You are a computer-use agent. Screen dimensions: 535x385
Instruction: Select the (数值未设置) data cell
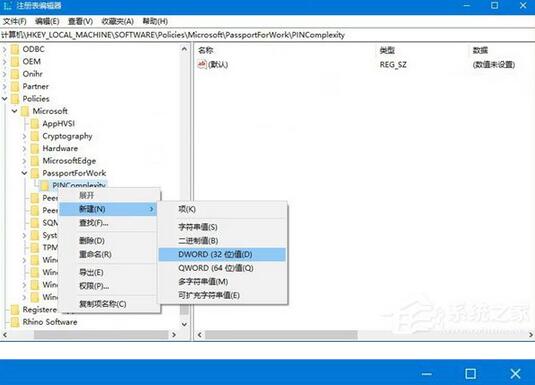click(493, 65)
